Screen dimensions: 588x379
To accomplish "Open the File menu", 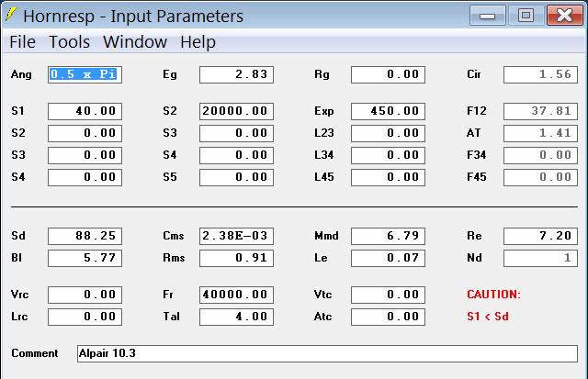I will (x=22, y=41).
